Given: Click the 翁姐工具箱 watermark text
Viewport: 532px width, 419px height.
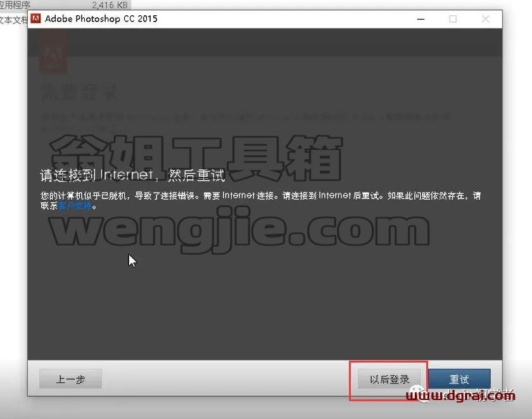Looking at the screenshot, I should 196,158.
